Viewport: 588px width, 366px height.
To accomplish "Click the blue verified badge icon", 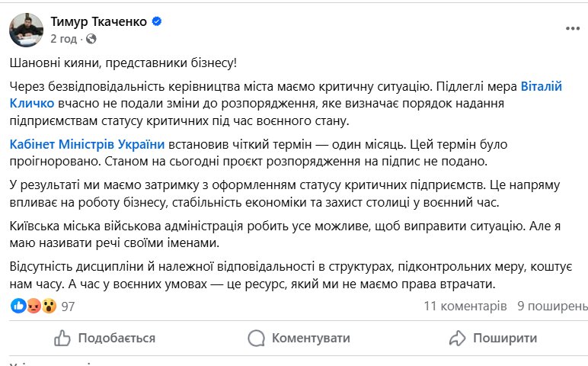I will [157, 21].
